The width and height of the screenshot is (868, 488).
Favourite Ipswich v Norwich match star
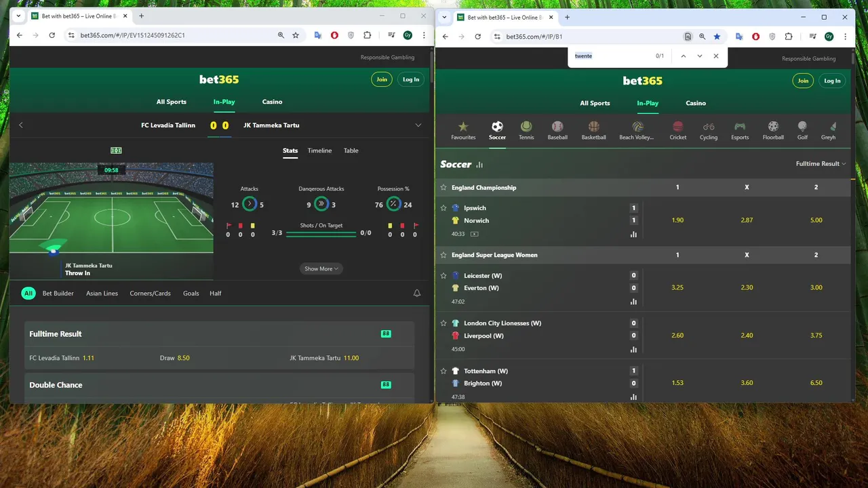click(x=443, y=207)
